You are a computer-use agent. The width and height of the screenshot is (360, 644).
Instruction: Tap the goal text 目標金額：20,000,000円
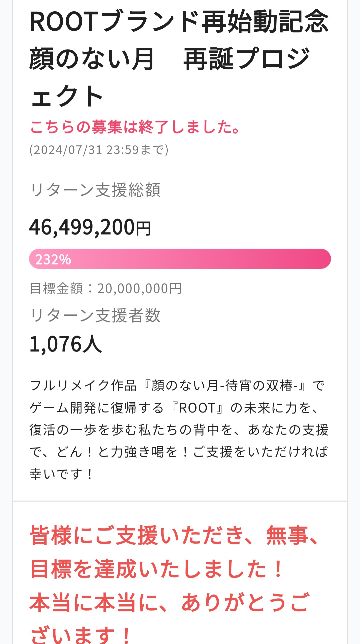pyautogui.click(x=106, y=288)
